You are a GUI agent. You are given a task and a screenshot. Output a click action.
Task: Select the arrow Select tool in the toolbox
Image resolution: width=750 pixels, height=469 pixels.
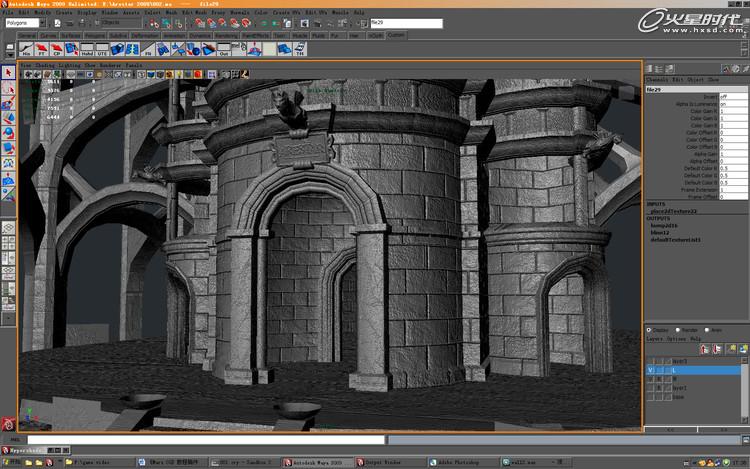pos(8,73)
